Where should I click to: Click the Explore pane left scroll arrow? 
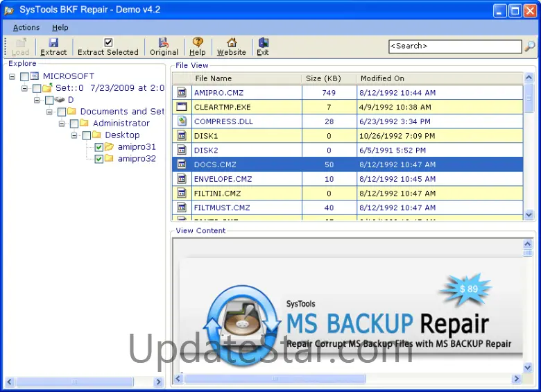(10, 382)
